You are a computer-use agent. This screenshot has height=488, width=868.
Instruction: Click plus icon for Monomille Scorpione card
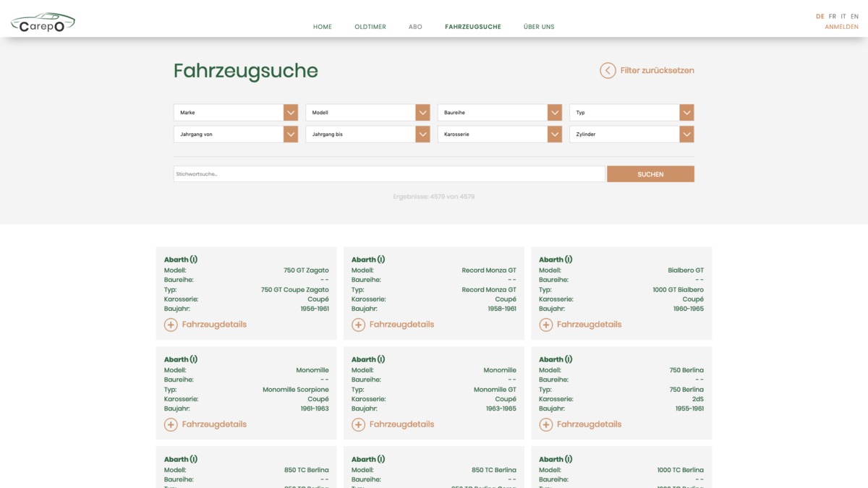click(171, 424)
